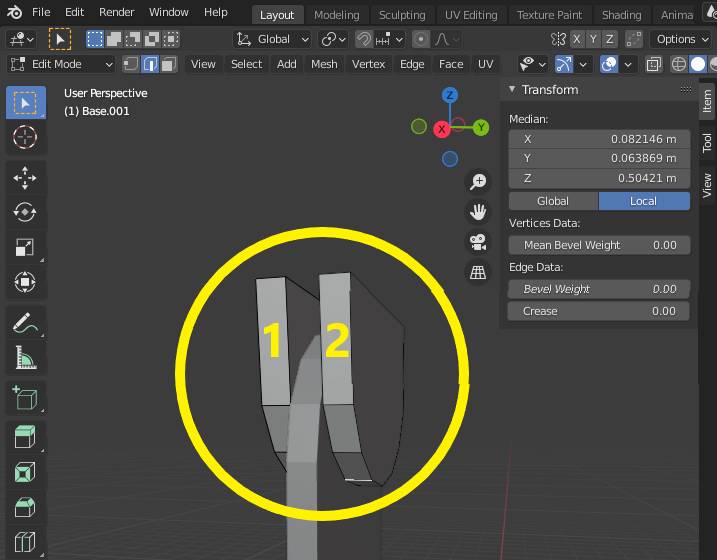Enable face select mode
Image resolution: width=717 pixels, height=560 pixels.
(169, 64)
